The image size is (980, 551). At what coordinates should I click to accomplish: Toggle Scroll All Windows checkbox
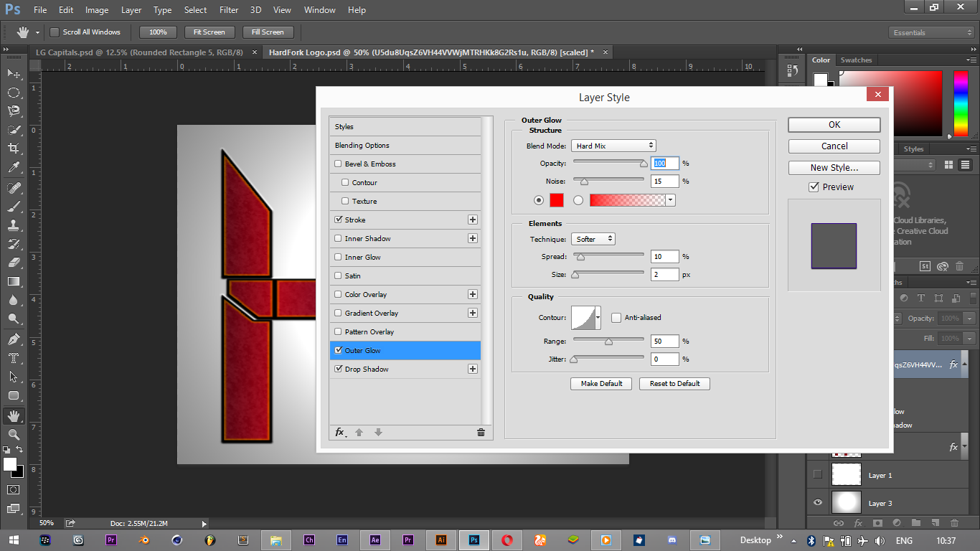54,32
